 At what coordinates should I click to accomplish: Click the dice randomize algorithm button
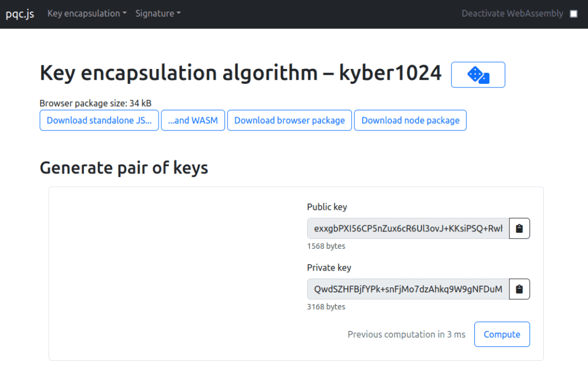coord(478,75)
